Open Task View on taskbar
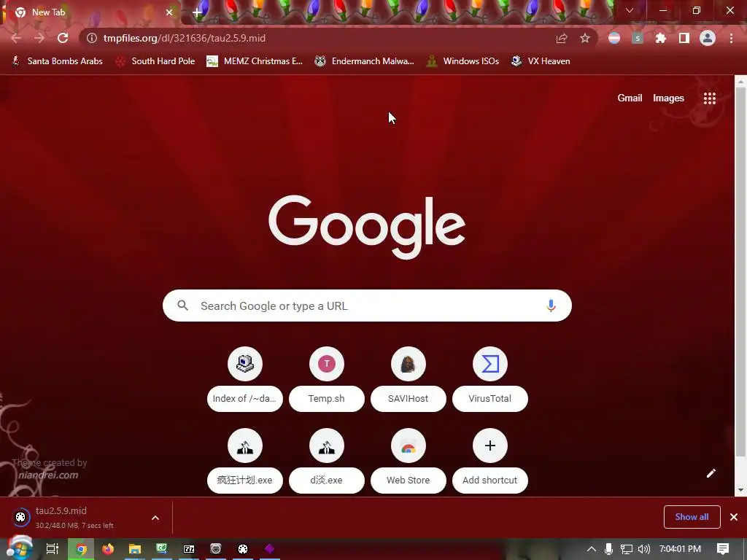747x560 pixels. click(x=52, y=549)
